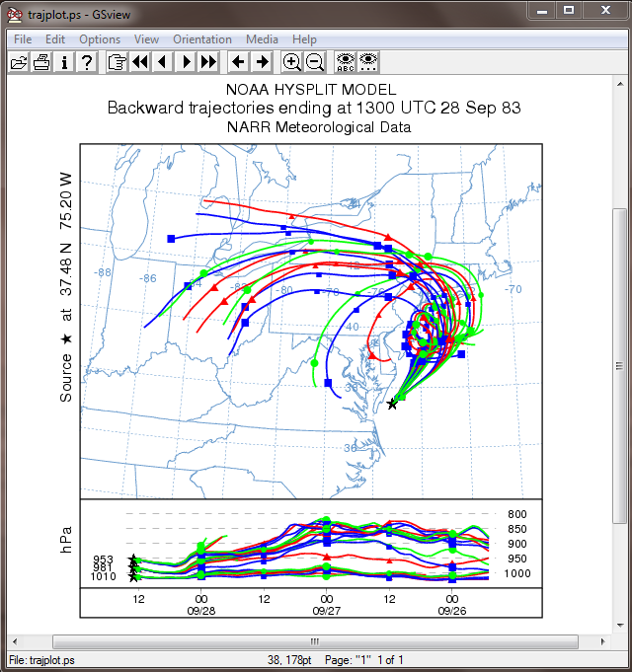Click the Go forward arrow icon

click(x=262, y=62)
